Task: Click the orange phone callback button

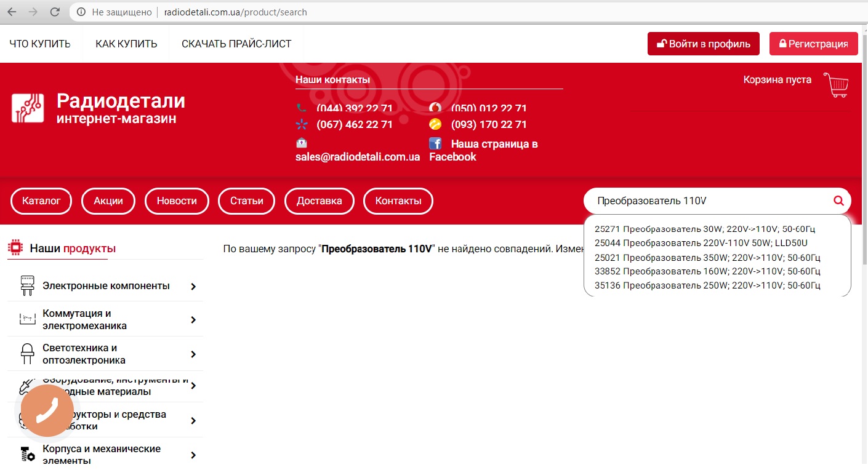Action: pos(47,410)
